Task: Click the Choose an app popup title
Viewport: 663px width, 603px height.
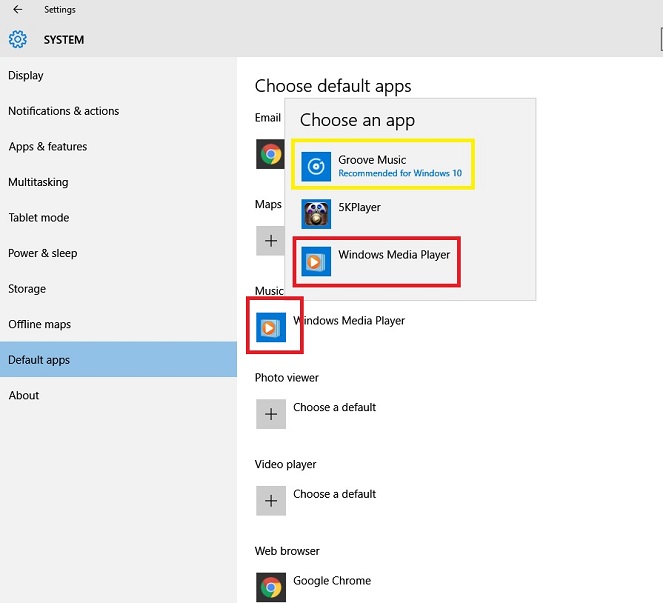Action: [357, 121]
